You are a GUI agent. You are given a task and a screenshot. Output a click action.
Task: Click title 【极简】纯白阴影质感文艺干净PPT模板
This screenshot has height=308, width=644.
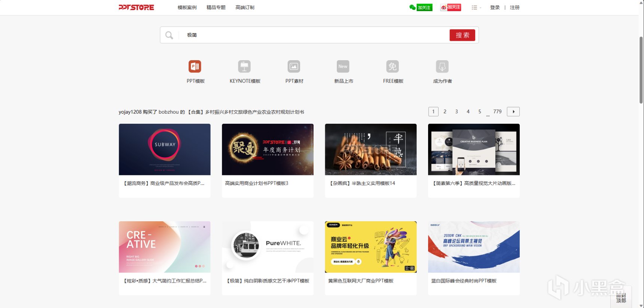268,281
